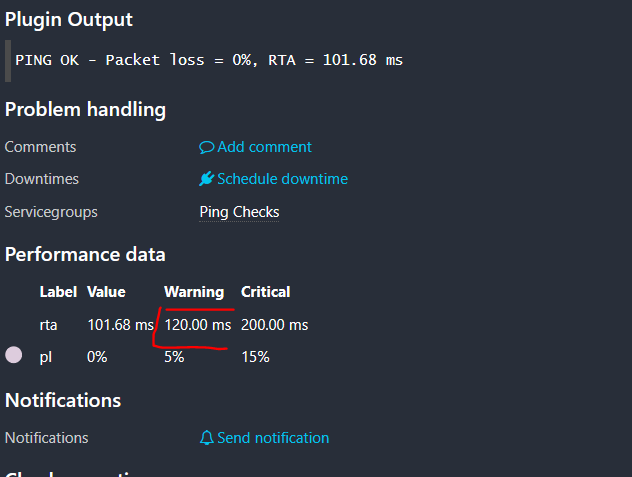Click the Problem handling section heading
This screenshot has height=477, width=632.
point(85,109)
